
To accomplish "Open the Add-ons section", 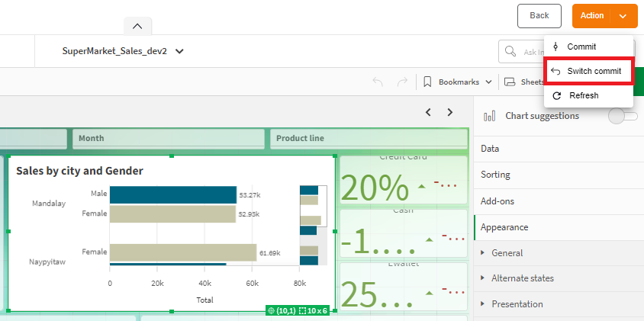I will (x=559, y=201).
